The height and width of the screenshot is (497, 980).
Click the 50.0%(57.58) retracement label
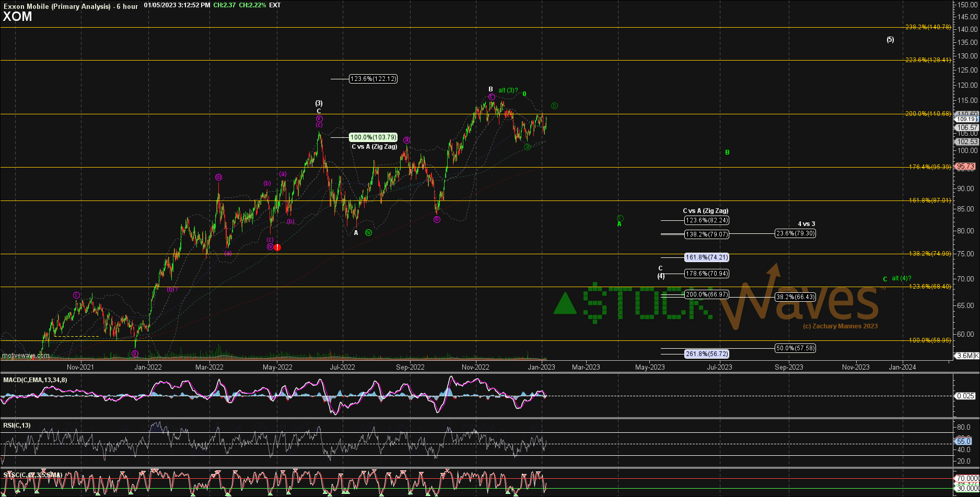[x=795, y=348]
